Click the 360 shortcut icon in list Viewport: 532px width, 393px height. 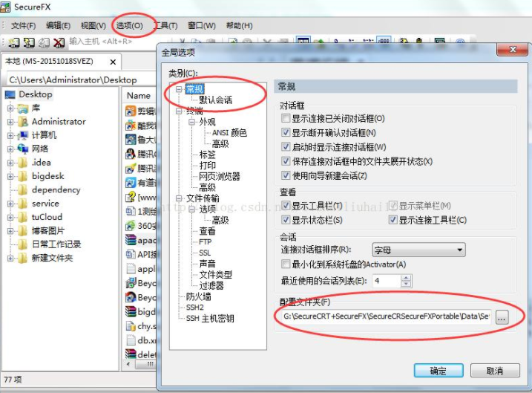click(131, 226)
